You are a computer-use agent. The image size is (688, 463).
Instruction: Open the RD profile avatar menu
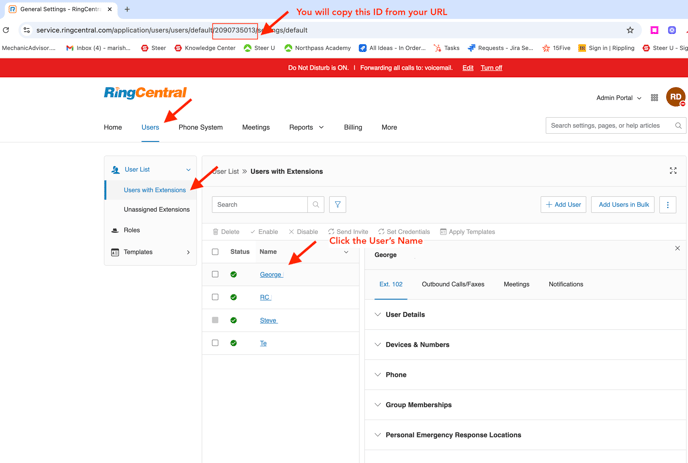tap(676, 97)
